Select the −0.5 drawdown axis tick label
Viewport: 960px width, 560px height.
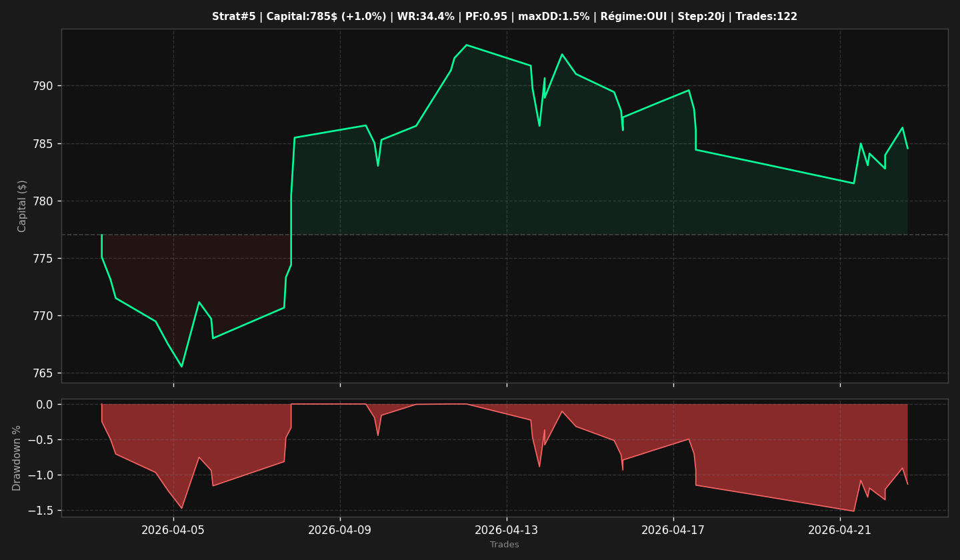tap(41, 440)
